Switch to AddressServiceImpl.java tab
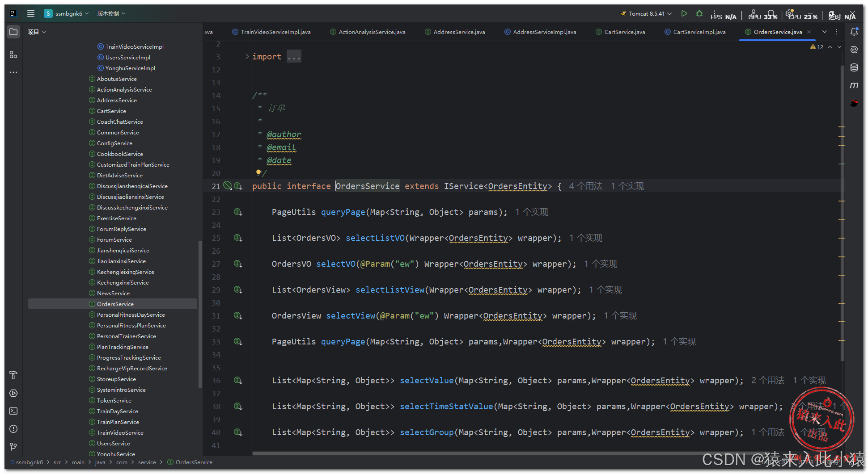The image size is (868, 474). [x=540, y=32]
